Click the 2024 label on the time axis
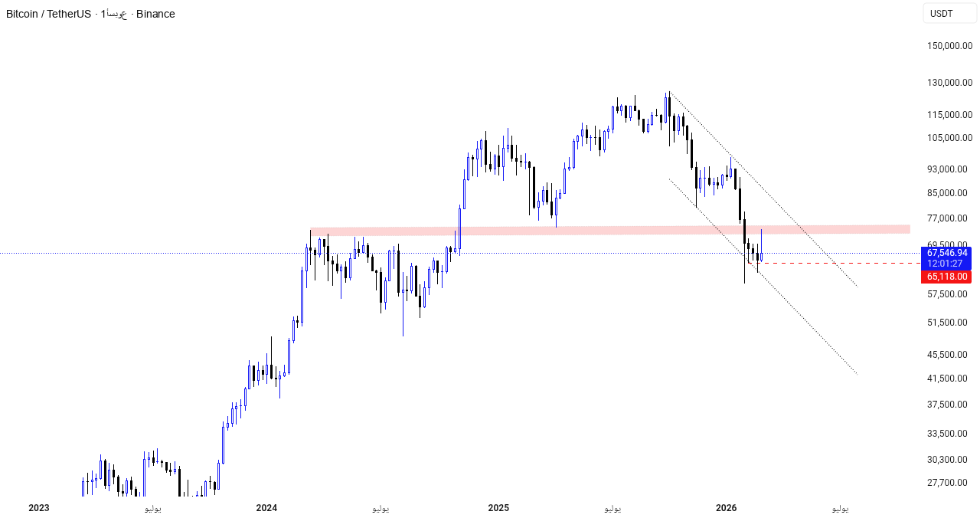Image resolution: width=980 pixels, height=518 pixels. pos(266,508)
